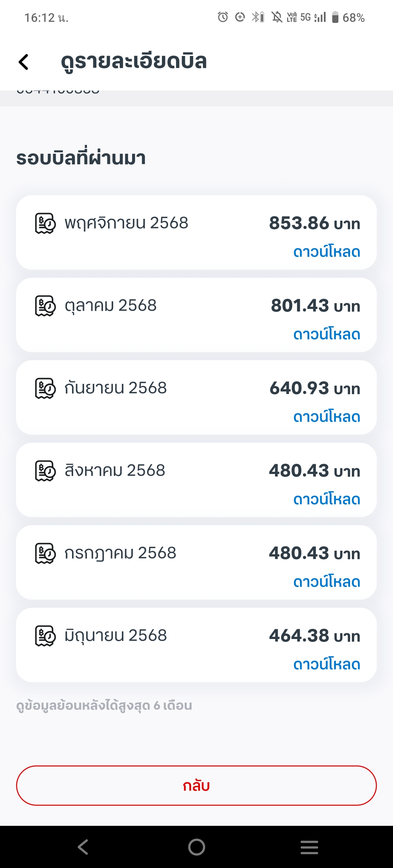Open the Android recent apps button
The height and width of the screenshot is (868, 393).
[309, 847]
